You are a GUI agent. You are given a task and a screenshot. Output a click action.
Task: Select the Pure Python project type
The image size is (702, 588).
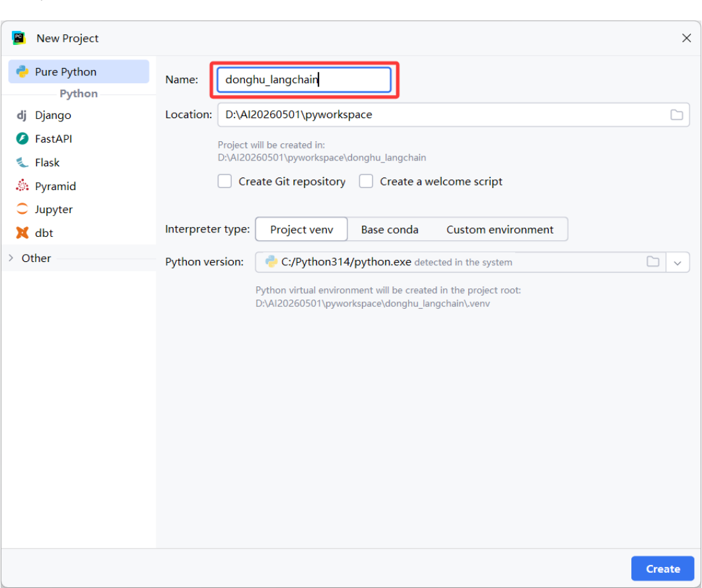79,71
